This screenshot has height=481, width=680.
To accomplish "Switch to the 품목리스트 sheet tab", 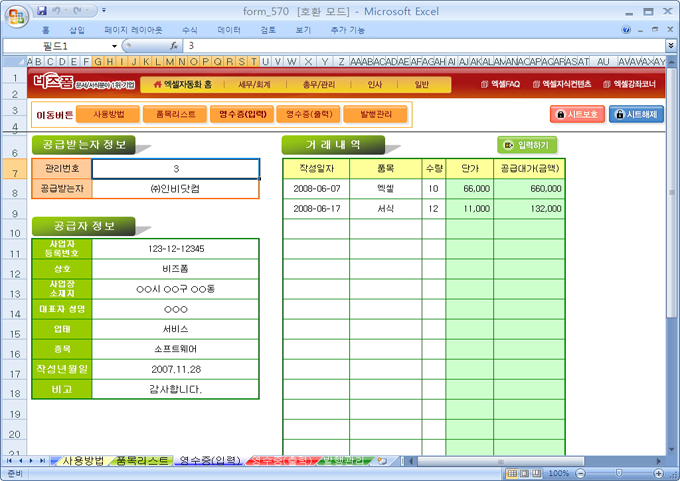I will coord(142,461).
